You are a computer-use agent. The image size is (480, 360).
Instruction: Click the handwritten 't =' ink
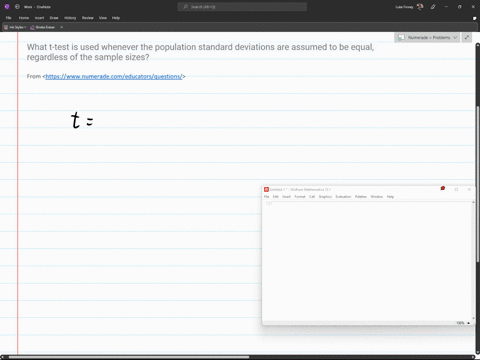82,120
